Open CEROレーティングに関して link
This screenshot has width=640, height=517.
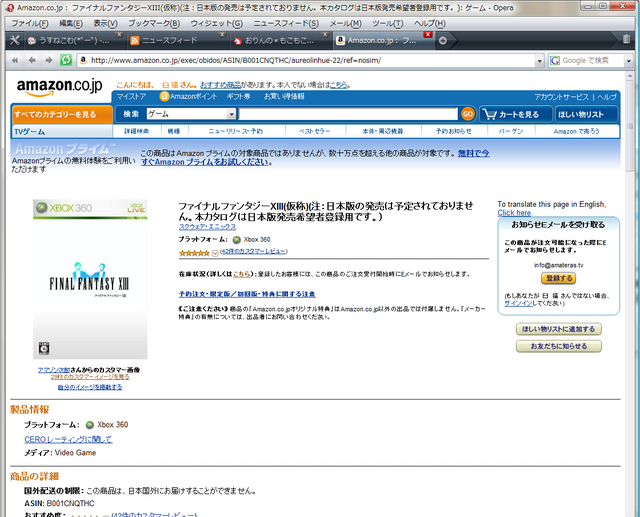68,439
